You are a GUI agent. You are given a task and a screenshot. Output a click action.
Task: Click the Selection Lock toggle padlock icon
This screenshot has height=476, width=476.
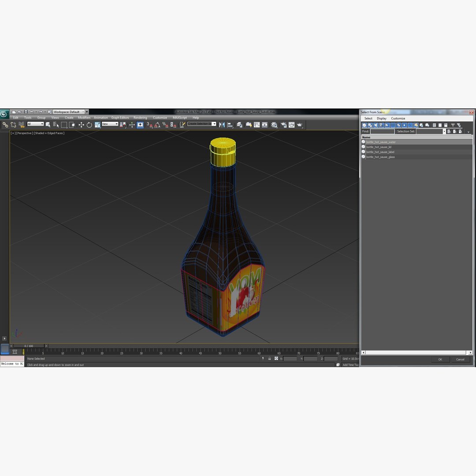(270, 358)
